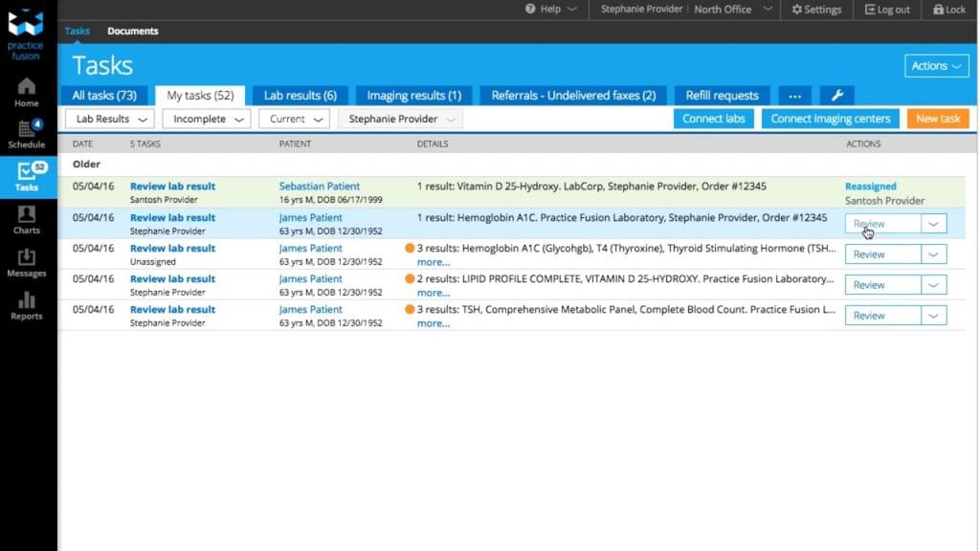
Task: Open the Current timeframe dropdown
Action: (x=294, y=119)
